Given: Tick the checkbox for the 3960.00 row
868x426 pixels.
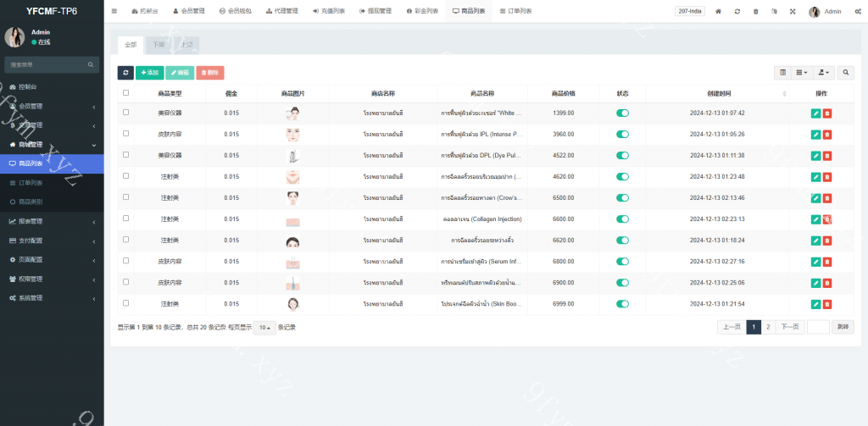Looking at the screenshot, I should pos(125,133).
